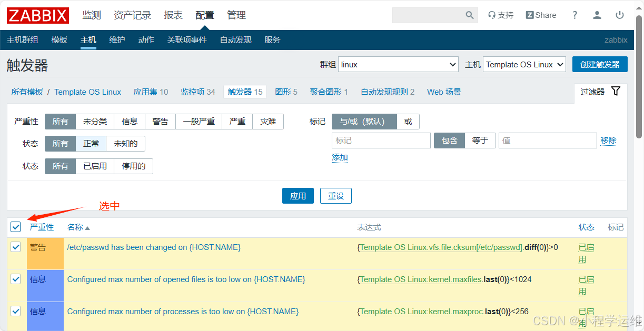Screen dimensions: 644x331
Task: Click the search magnifier icon
Action: point(469,15)
